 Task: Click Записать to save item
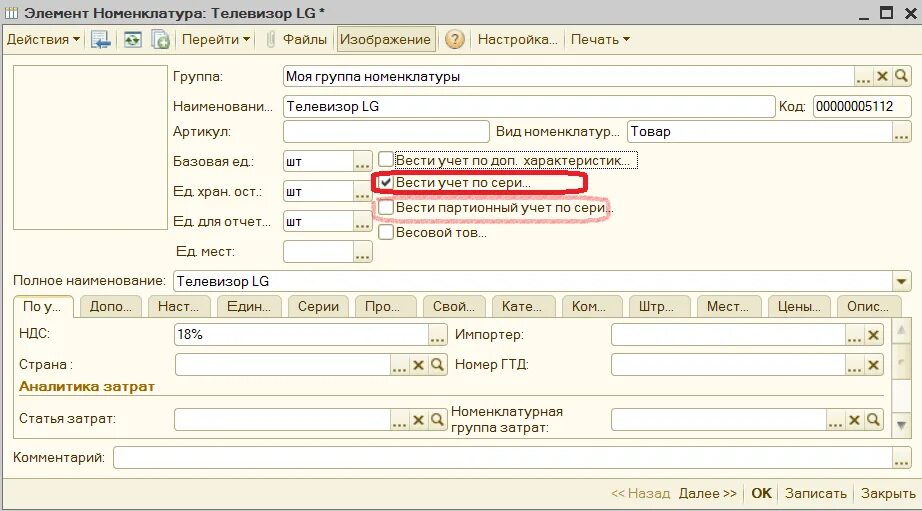pyautogui.click(x=816, y=493)
